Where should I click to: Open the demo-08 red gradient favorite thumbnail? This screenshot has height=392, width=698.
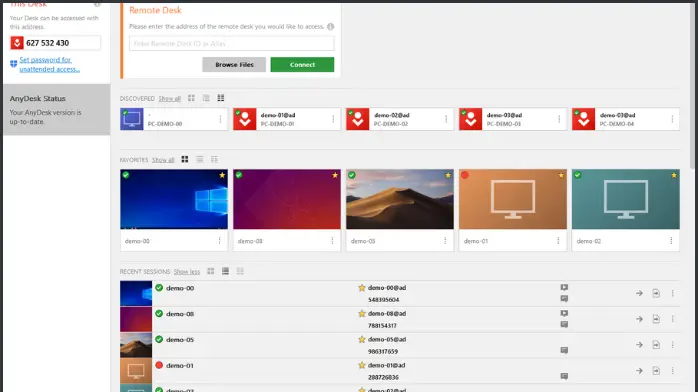[x=287, y=199]
